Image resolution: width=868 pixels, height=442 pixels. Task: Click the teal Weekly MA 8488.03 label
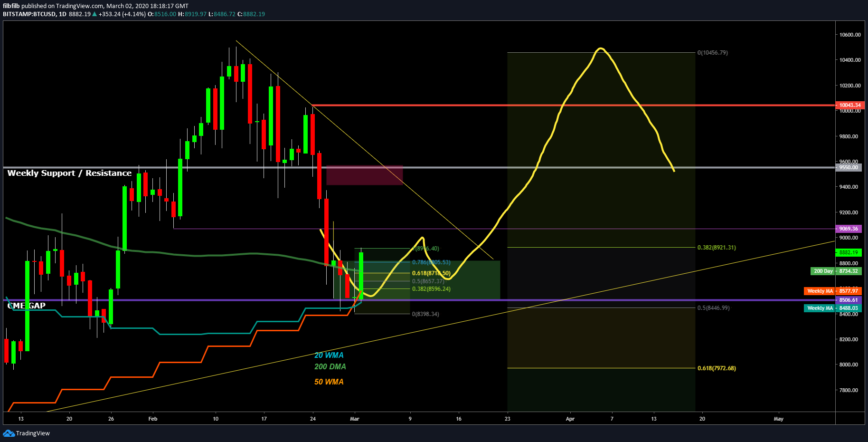coord(832,308)
